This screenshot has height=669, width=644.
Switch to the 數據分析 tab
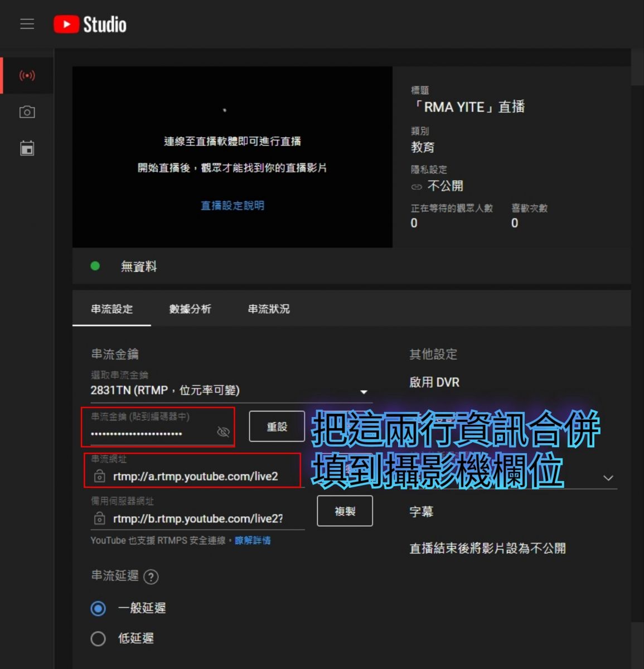[x=190, y=309]
